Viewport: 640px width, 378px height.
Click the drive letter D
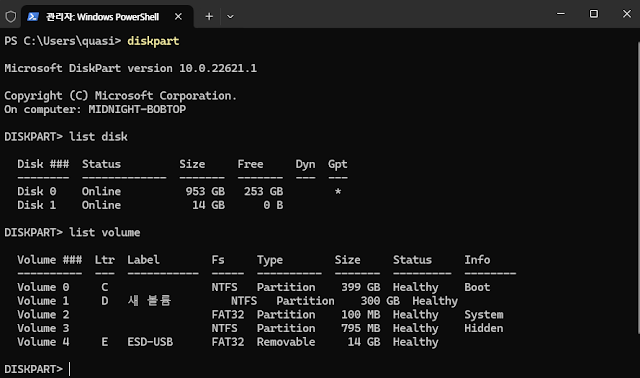click(105, 301)
